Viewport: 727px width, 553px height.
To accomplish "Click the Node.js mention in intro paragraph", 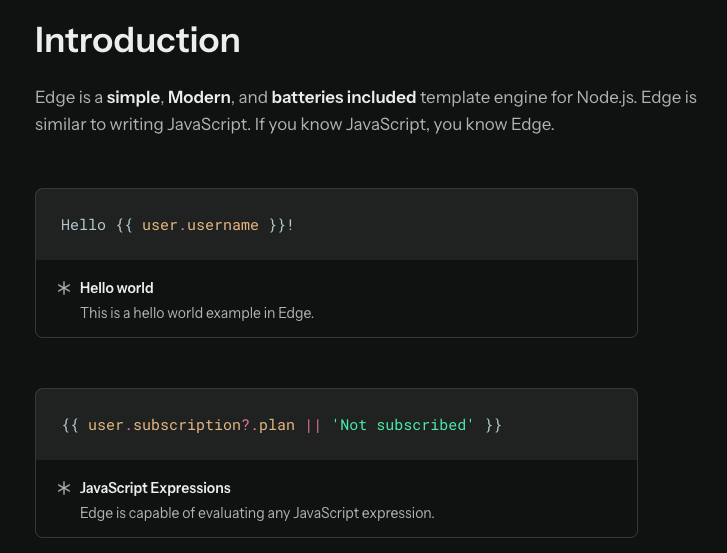I will point(606,97).
